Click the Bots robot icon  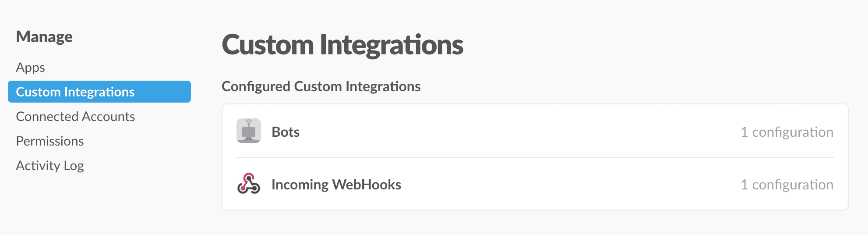pos(249,131)
